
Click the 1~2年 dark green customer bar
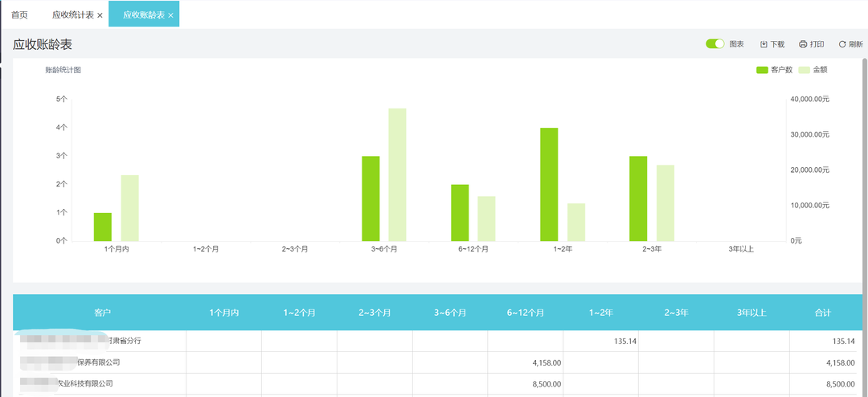(x=549, y=184)
